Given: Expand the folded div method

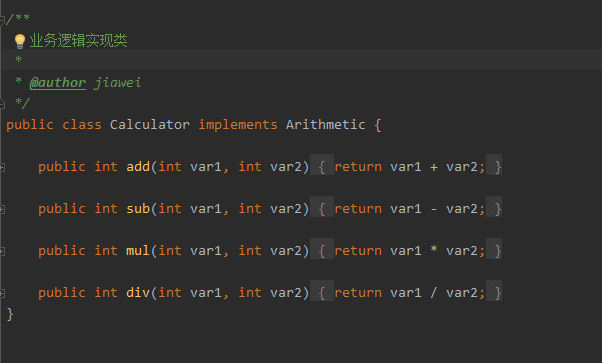Looking at the screenshot, I should pyautogui.click(x=2, y=293).
